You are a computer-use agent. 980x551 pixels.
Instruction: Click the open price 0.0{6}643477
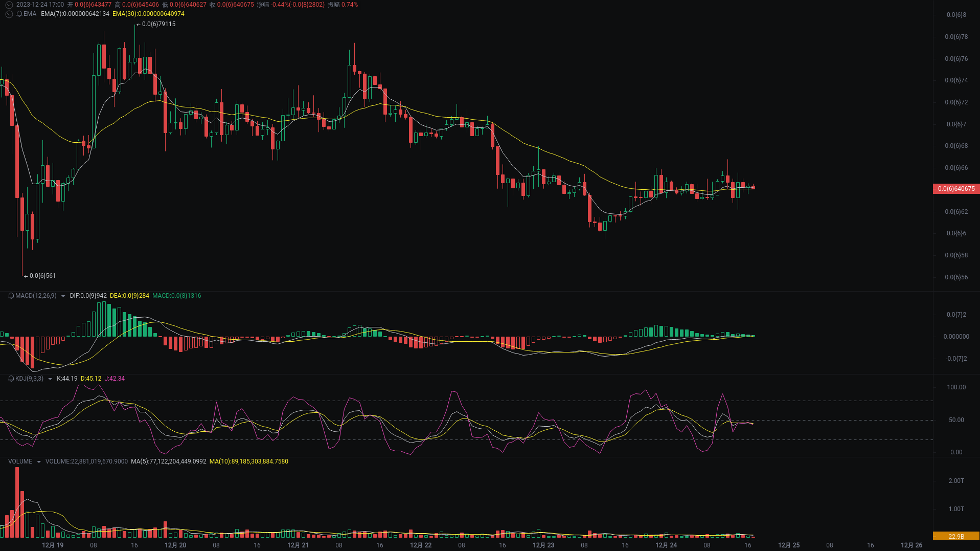coord(93,5)
